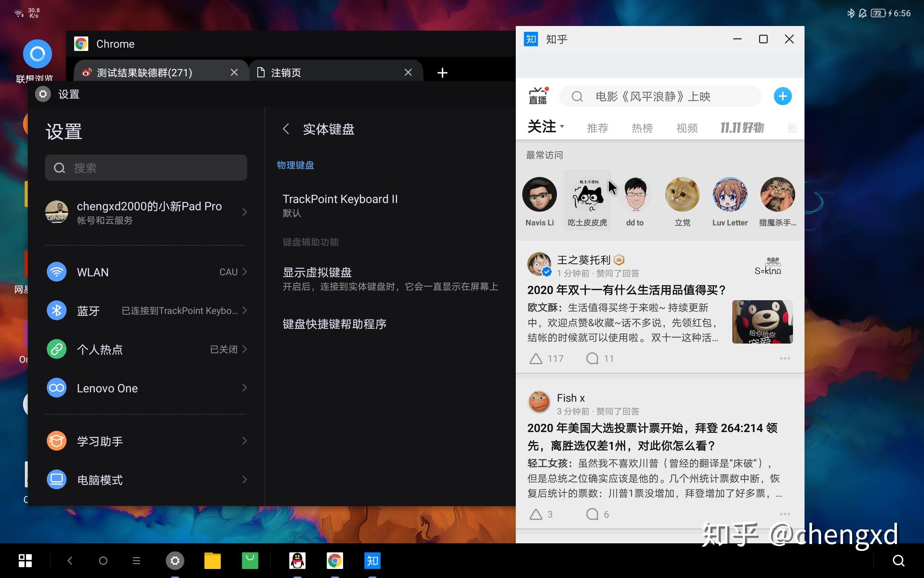
Task: Open 个人热点 hotspot settings row
Action: (x=146, y=349)
